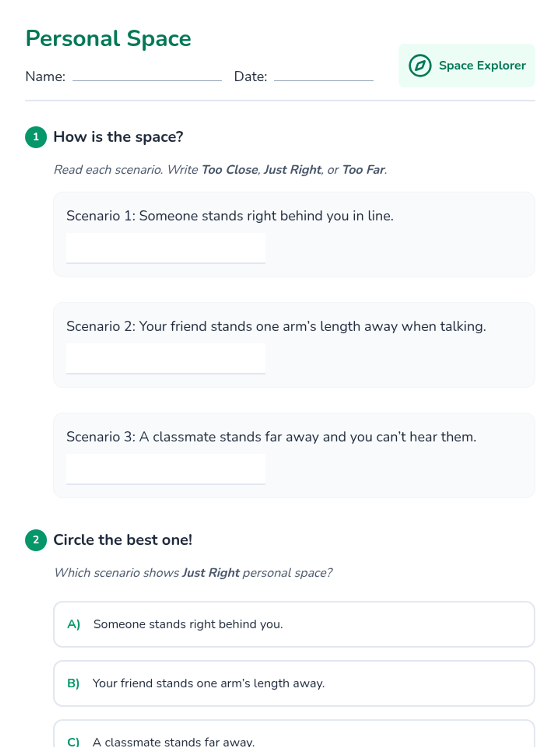Viewport: 560px width, 747px height.
Task: Click the green number 2 badge
Action: [x=36, y=540]
